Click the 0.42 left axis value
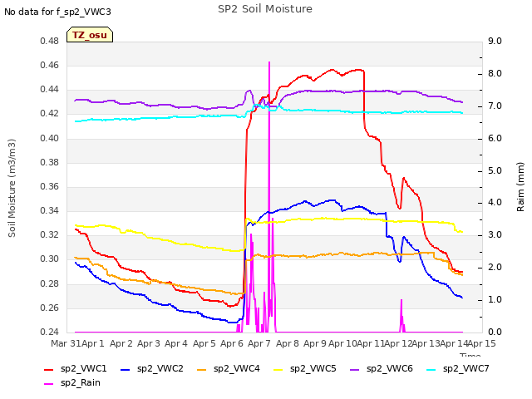The height and width of the screenshot is (399, 532). pos(50,114)
